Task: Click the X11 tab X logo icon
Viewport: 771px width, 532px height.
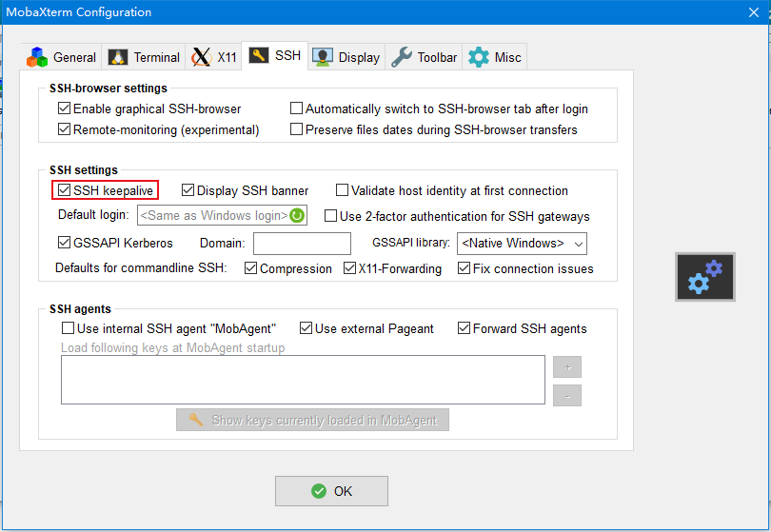Action: [x=201, y=57]
